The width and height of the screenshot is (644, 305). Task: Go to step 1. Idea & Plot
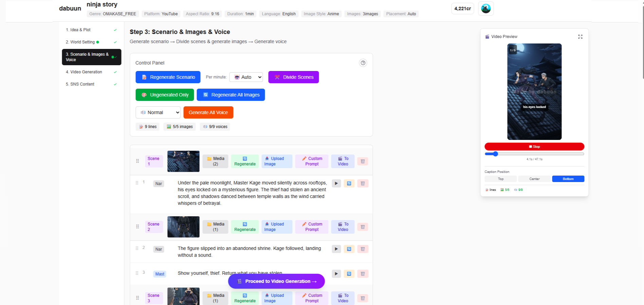pos(91,30)
